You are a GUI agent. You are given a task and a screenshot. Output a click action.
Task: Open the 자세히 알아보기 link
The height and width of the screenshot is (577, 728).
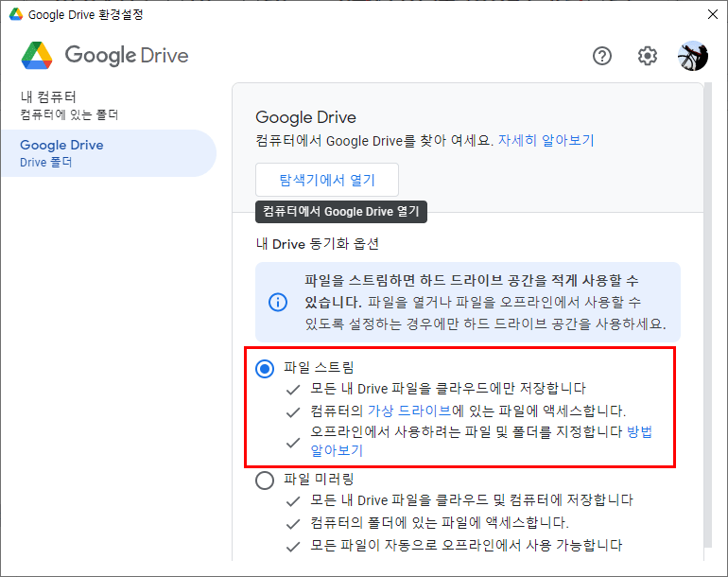coord(546,140)
